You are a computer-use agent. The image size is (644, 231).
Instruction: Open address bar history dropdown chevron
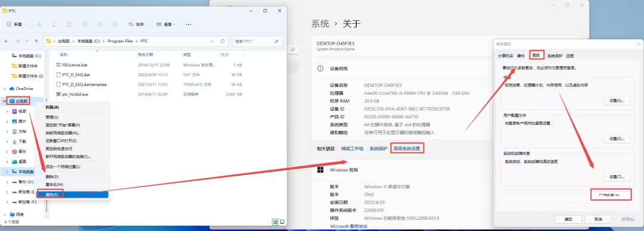pyautogui.click(x=212, y=41)
